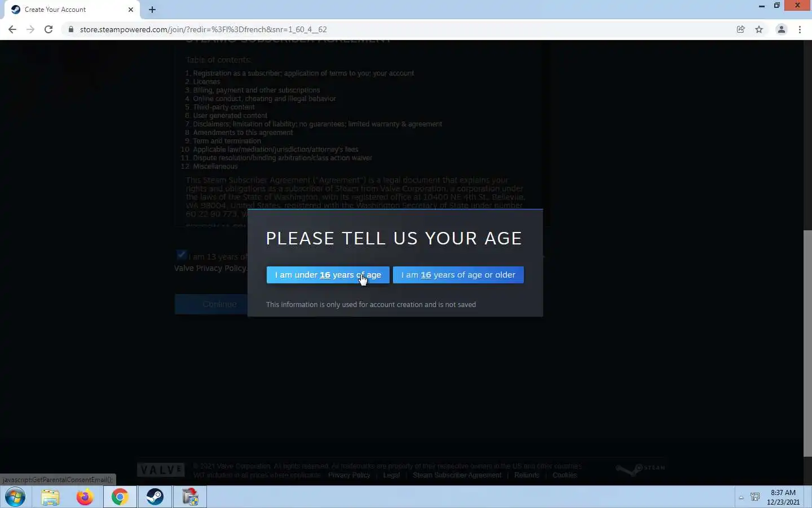Open 'Valve Privacy Policy' link near checkbox
Screen dimensions: 812x508
[x=210, y=268]
